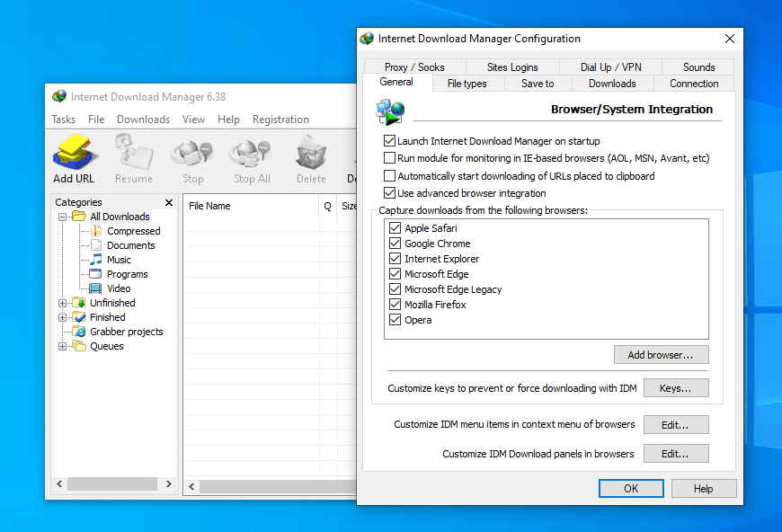Uncheck Google Chrome browser capture

tap(395, 244)
